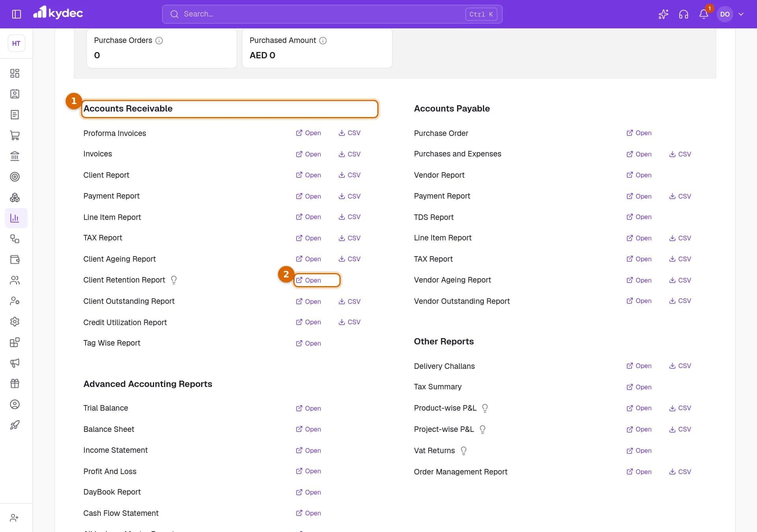This screenshot has width=757, height=532.
Task: Open the rocket icon in sidebar
Action: [x=15, y=425]
